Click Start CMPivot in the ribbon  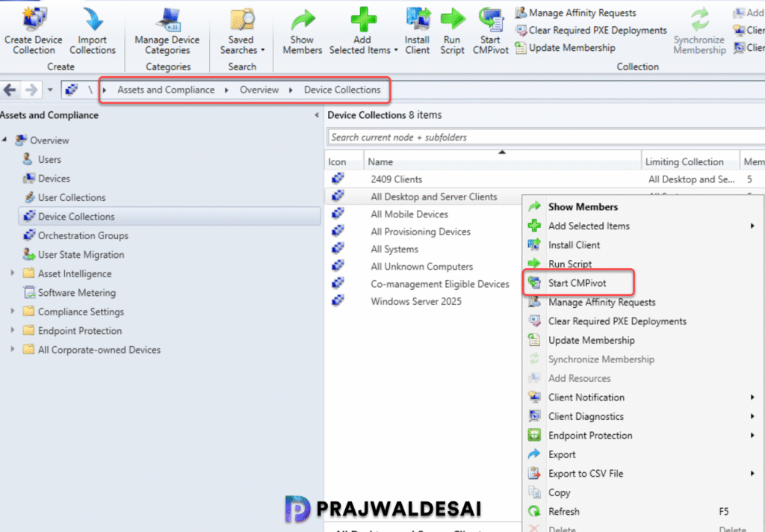(490, 30)
